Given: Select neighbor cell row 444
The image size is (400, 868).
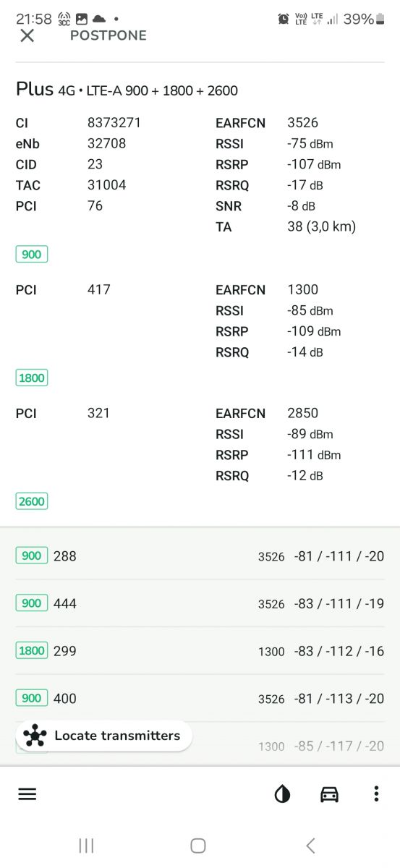Looking at the screenshot, I should 200,603.
